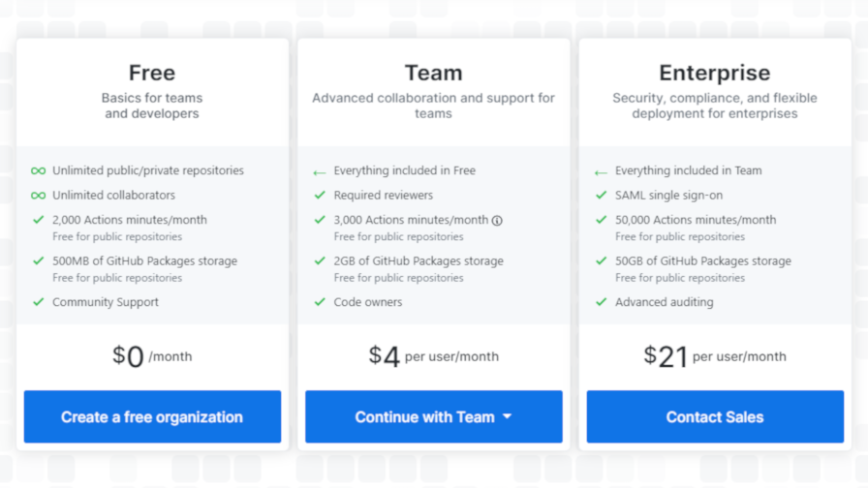Viewport: 868px width, 488px height.
Task: Click the $21 per user/month price
Action: (x=715, y=356)
